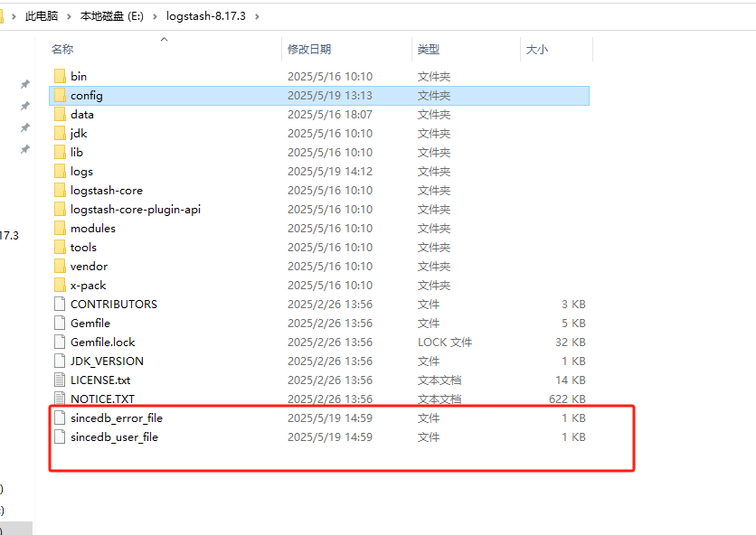Screen dimensions: 756x535
Task: Click the vendor folder icon
Action: (x=60, y=266)
